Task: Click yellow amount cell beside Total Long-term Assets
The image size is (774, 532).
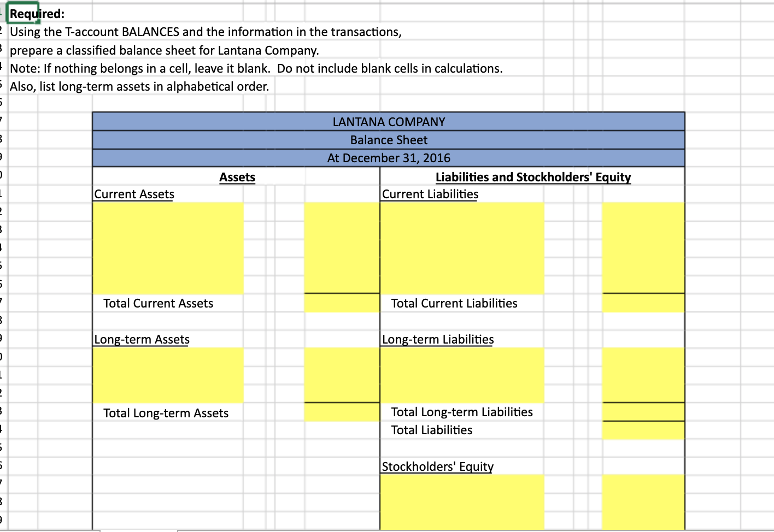Action: 342,412
